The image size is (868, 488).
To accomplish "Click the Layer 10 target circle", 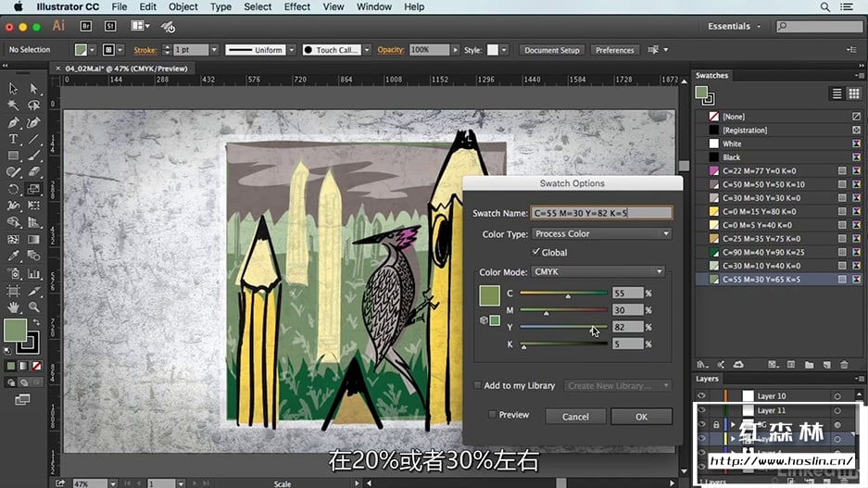I will pos(837,396).
